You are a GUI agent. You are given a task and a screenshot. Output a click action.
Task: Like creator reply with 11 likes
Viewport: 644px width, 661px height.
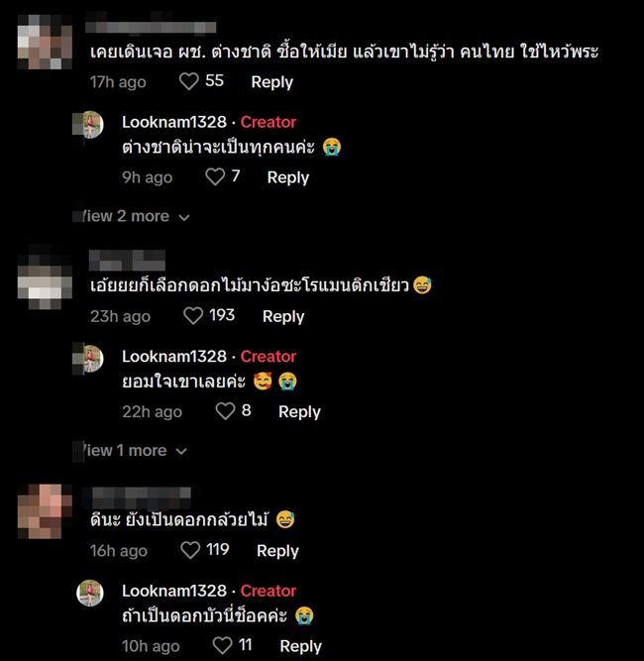tap(222, 645)
